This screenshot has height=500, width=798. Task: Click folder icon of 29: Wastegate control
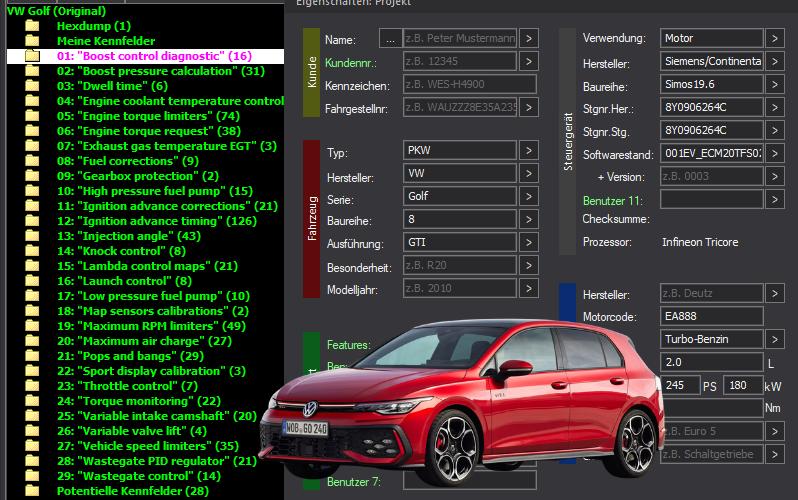32,476
